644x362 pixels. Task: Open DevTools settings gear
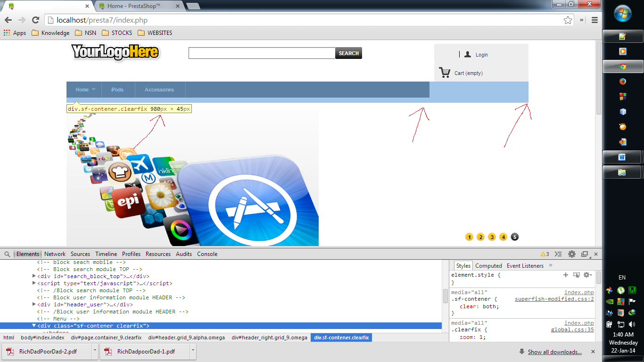click(572, 254)
